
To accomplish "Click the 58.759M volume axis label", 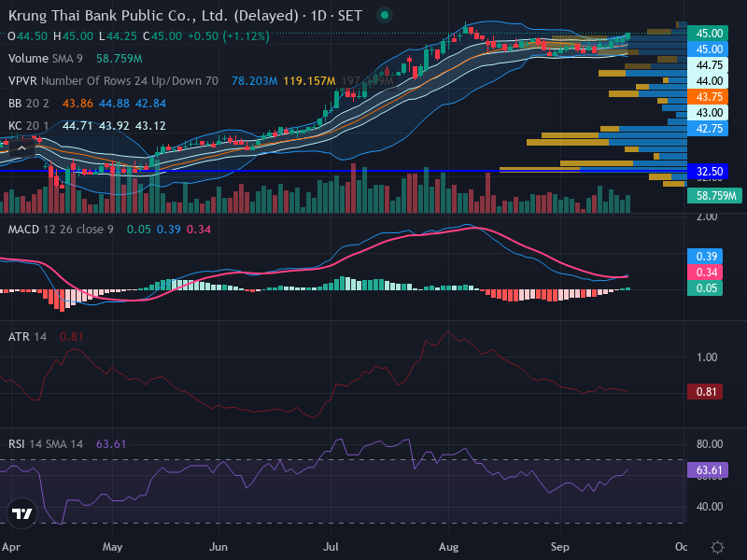I will 714,195.
